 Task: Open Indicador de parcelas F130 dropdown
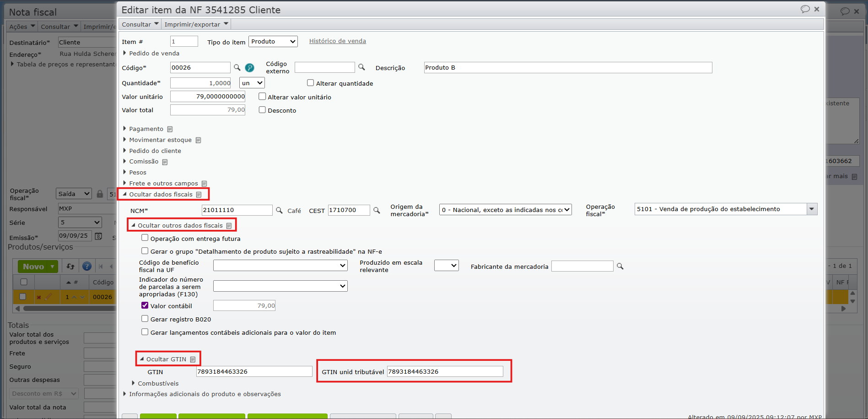point(280,286)
